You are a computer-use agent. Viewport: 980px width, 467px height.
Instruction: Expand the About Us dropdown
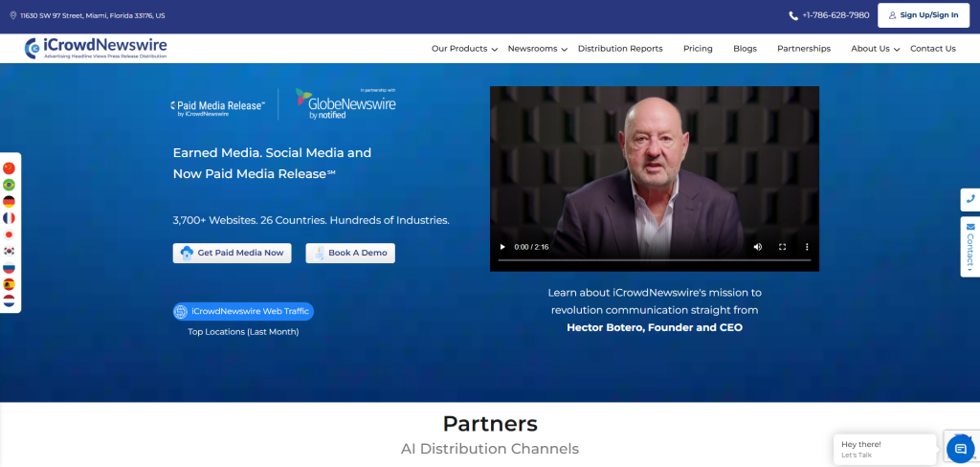click(x=875, y=49)
